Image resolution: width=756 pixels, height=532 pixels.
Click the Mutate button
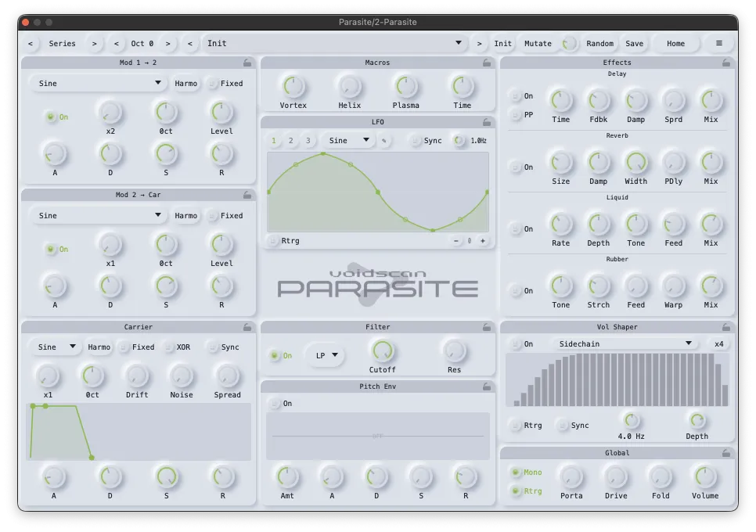(538, 43)
